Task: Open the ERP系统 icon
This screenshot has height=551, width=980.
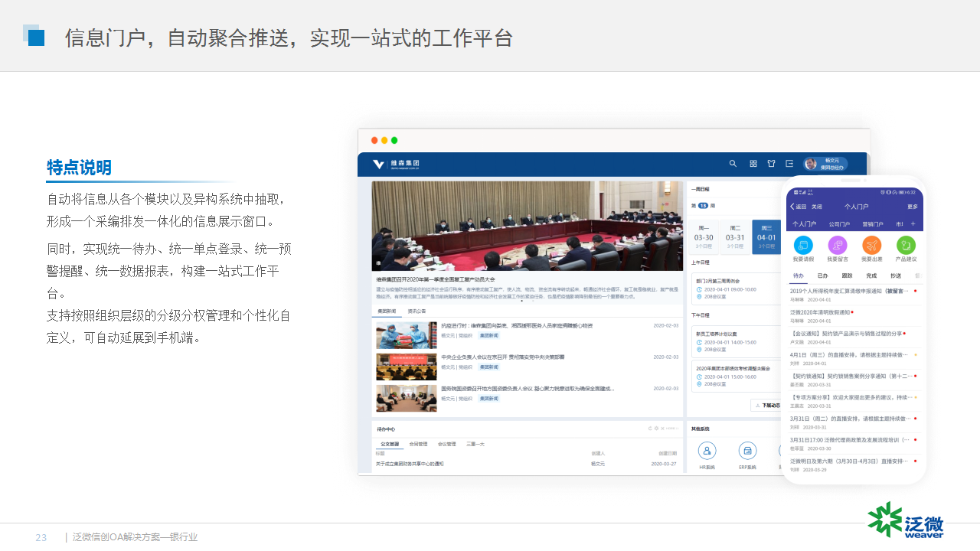Action: [x=747, y=452]
